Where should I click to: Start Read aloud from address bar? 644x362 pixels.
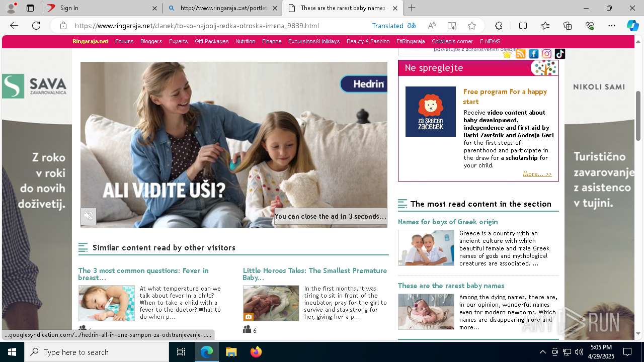(432, 26)
